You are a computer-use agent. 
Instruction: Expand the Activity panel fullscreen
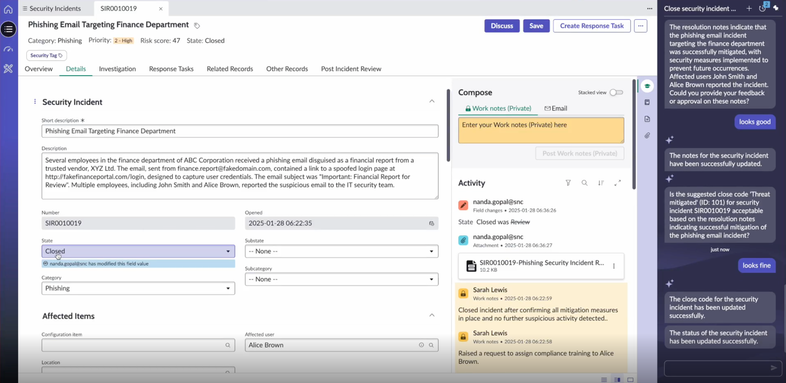[x=618, y=183]
